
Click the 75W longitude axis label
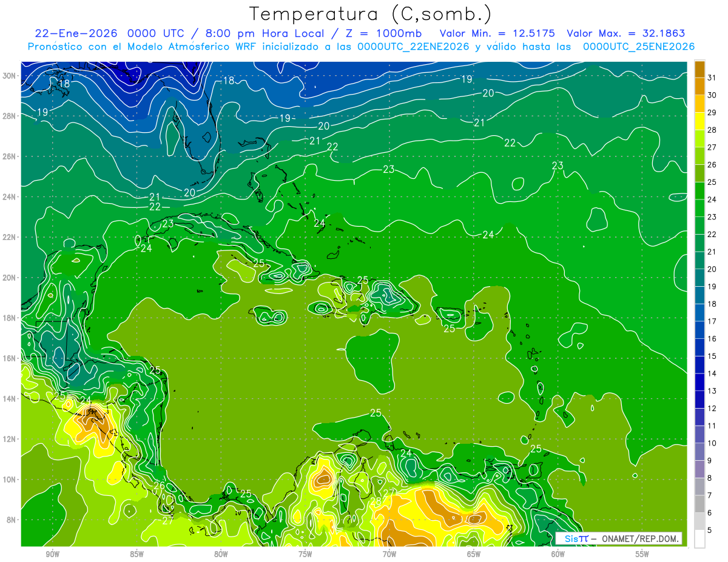click(305, 554)
